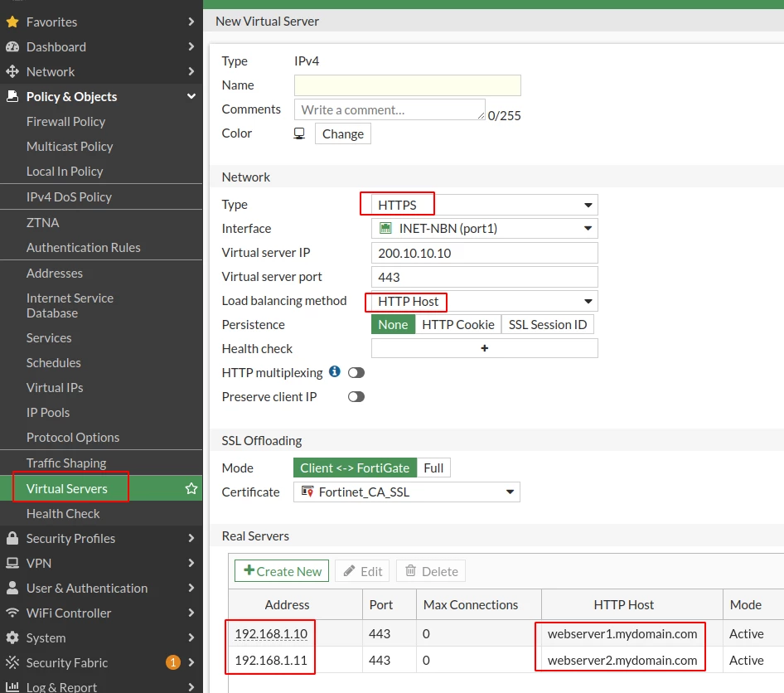The height and width of the screenshot is (693, 784).
Task: Click Create New real server button
Action: pos(282,571)
